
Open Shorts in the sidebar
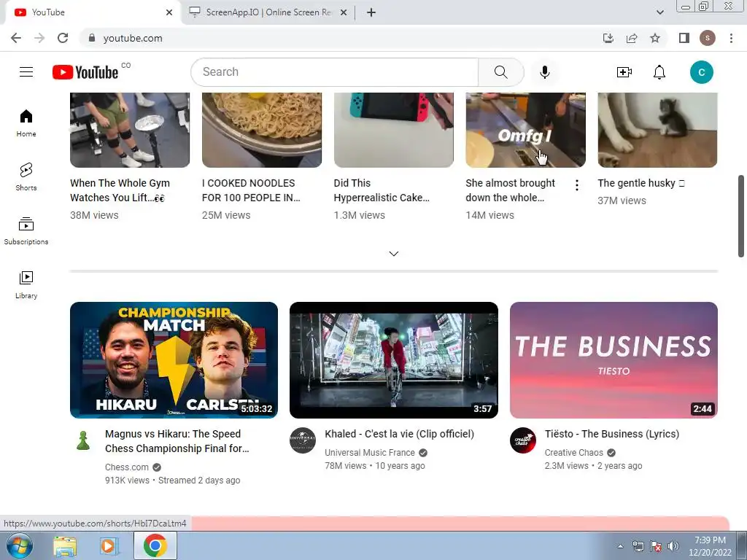26,176
